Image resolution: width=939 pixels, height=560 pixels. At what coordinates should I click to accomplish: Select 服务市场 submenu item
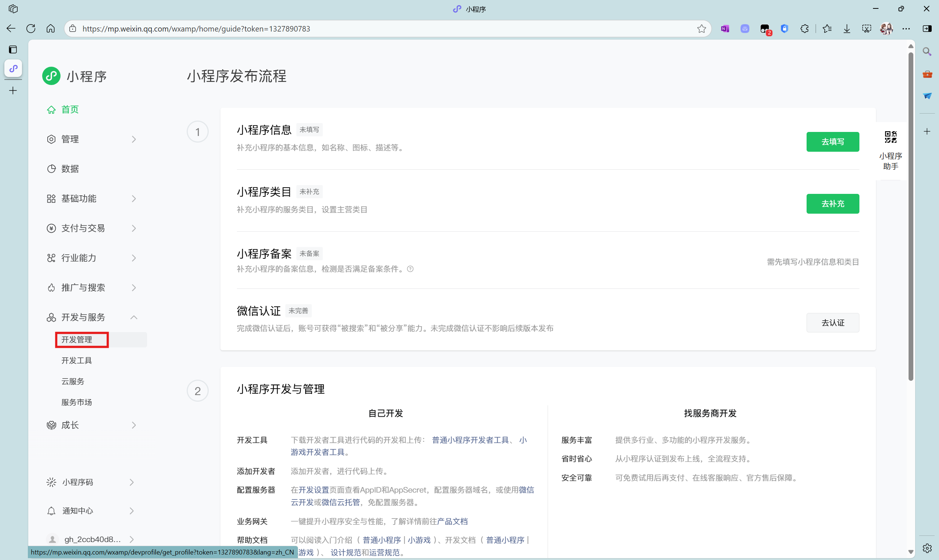77,402
